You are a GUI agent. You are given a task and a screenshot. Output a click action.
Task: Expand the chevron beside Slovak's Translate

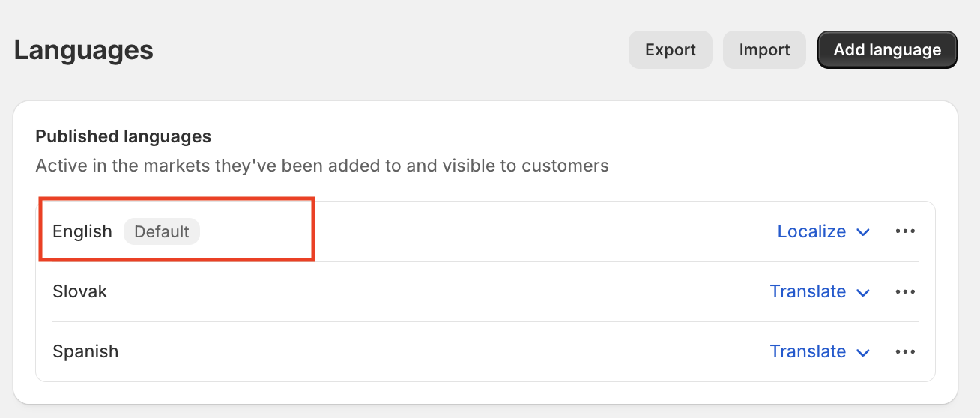point(863,292)
